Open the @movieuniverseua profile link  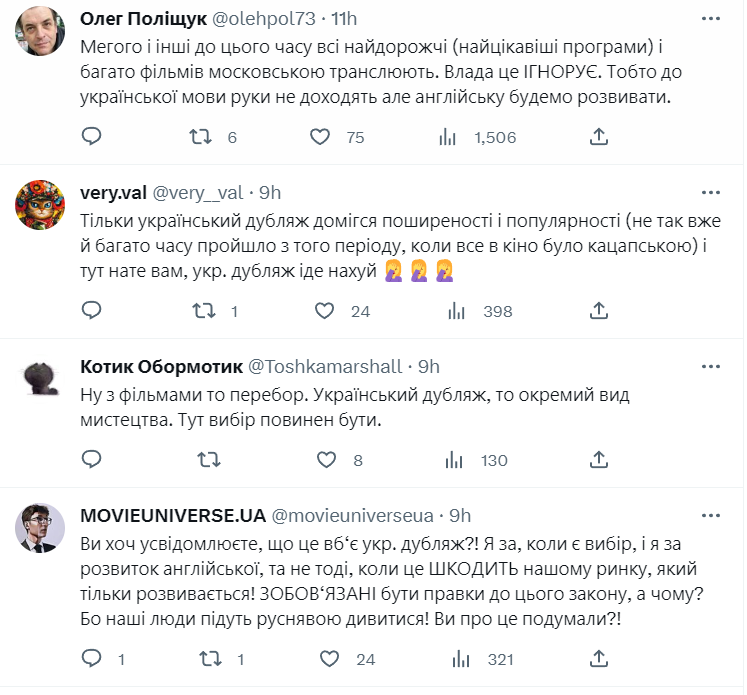pos(352,515)
